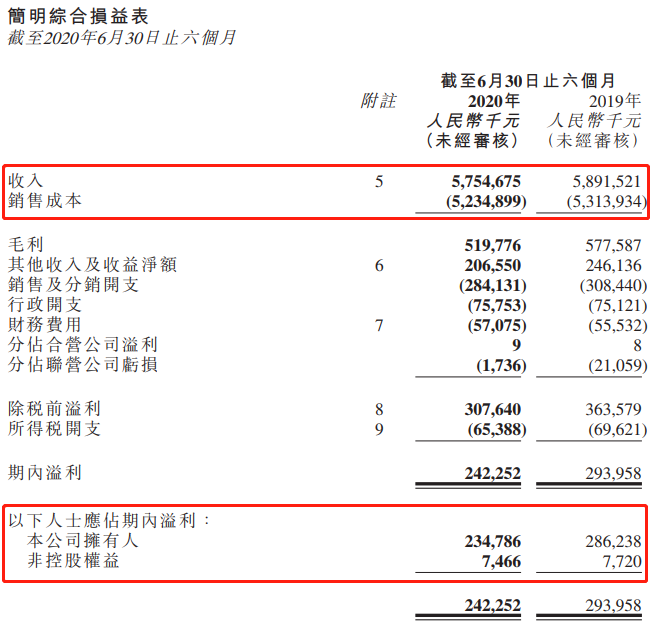Click the 所得稅開支 row label
The image size is (654, 626).
click(x=54, y=429)
